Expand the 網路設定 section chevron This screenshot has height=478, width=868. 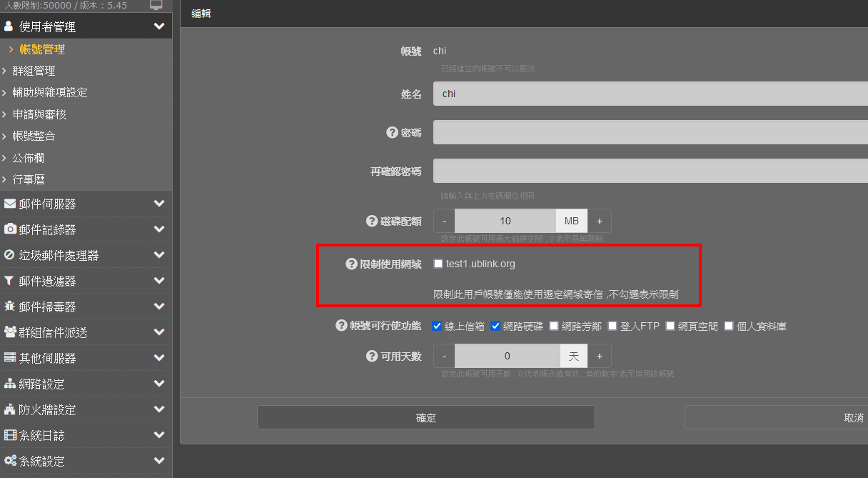point(159,384)
